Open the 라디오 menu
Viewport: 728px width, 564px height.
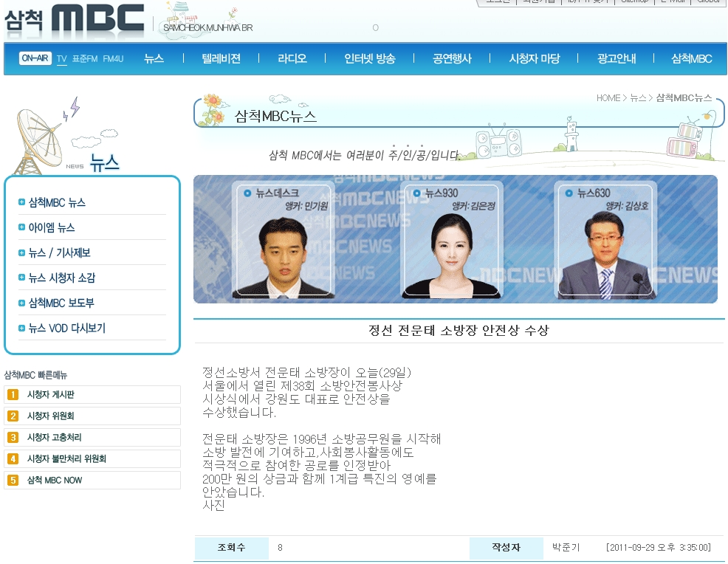(x=292, y=58)
